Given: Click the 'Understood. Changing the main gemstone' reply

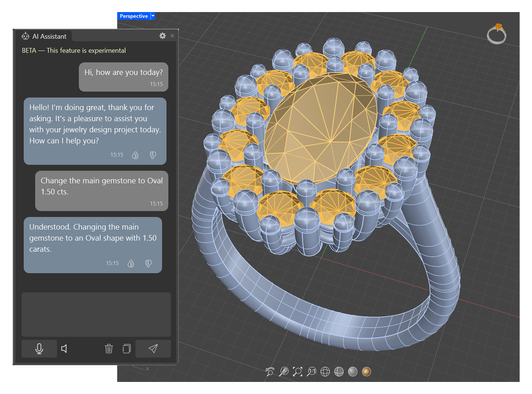Looking at the screenshot, I should pyautogui.click(x=93, y=245).
